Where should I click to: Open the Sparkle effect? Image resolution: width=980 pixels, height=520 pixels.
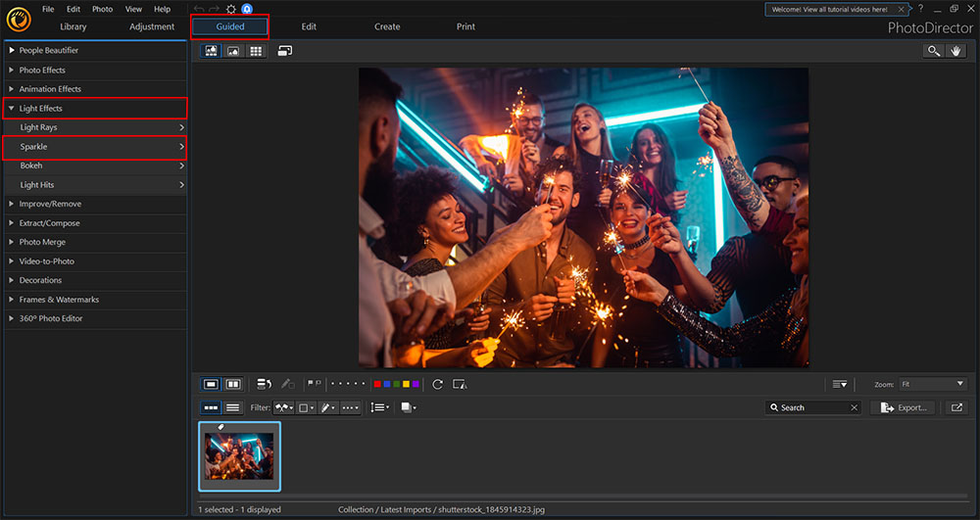95,147
